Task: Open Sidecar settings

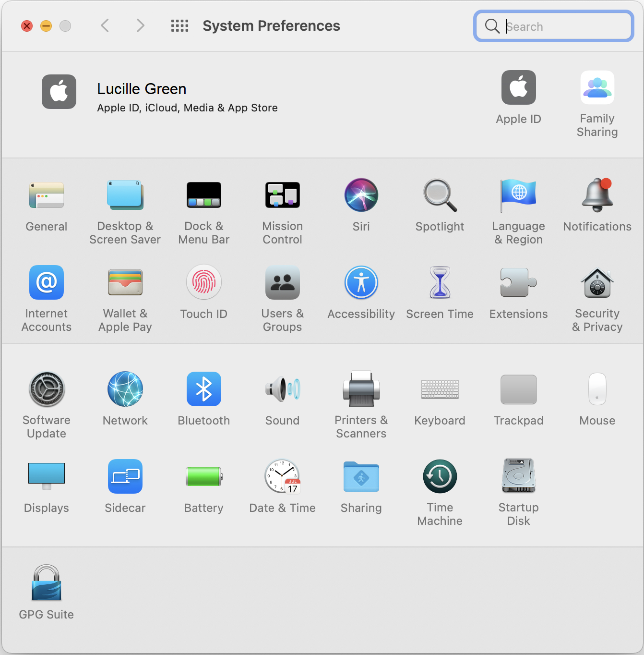Action: [125, 476]
